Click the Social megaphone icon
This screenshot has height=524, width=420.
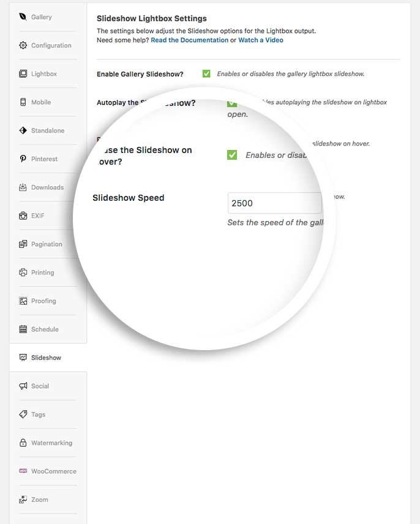[x=23, y=386]
